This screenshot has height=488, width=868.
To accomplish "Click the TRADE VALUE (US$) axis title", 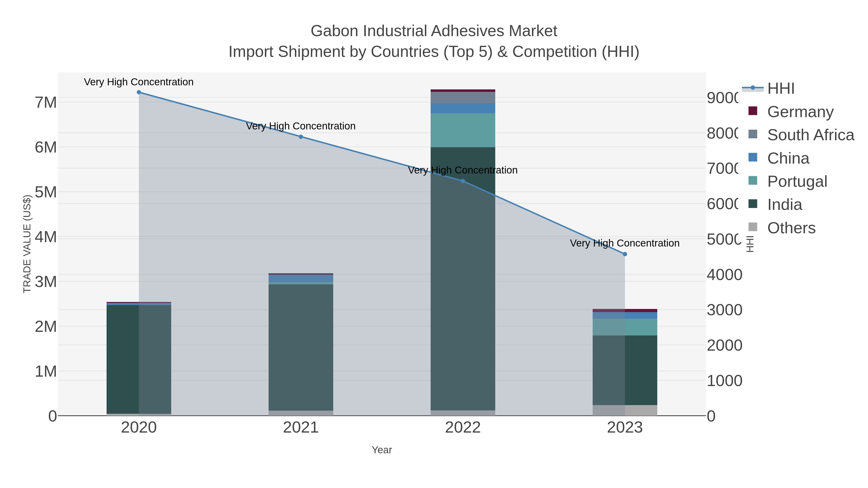I will (27, 244).
